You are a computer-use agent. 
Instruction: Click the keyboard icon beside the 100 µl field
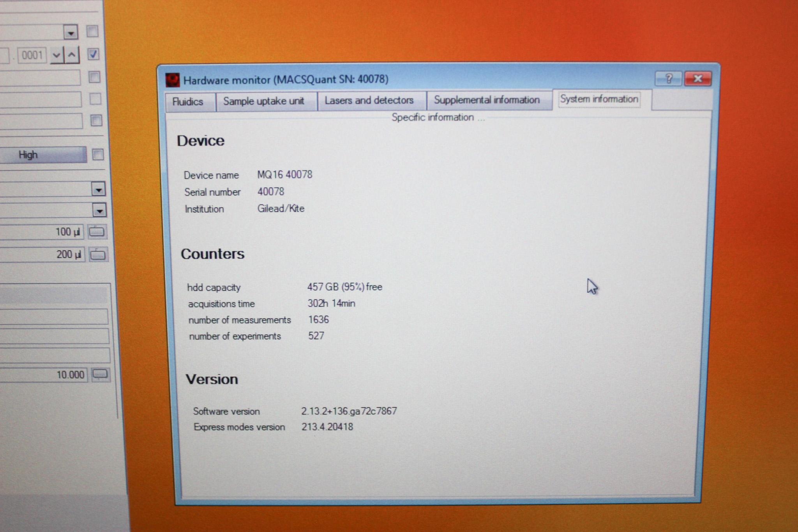click(97, 231)
